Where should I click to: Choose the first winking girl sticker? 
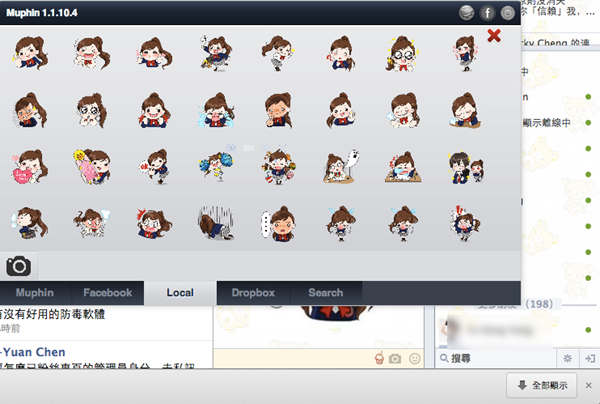coord(30,54)
